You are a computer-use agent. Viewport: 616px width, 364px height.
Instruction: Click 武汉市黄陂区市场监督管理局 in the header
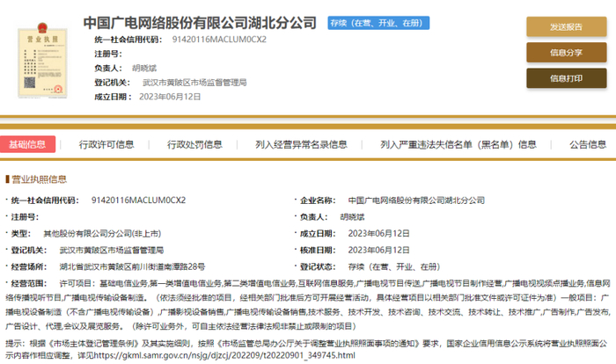(194, 83)
